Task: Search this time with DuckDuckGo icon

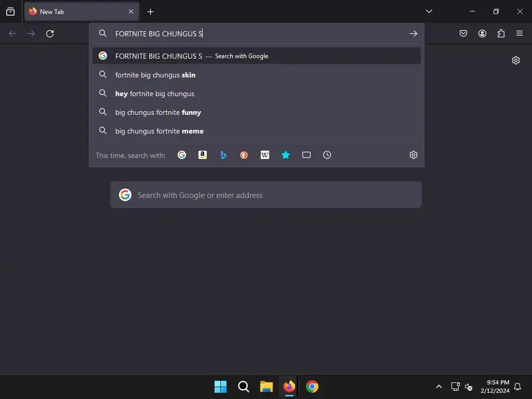Action: click(x=244, y=155)
